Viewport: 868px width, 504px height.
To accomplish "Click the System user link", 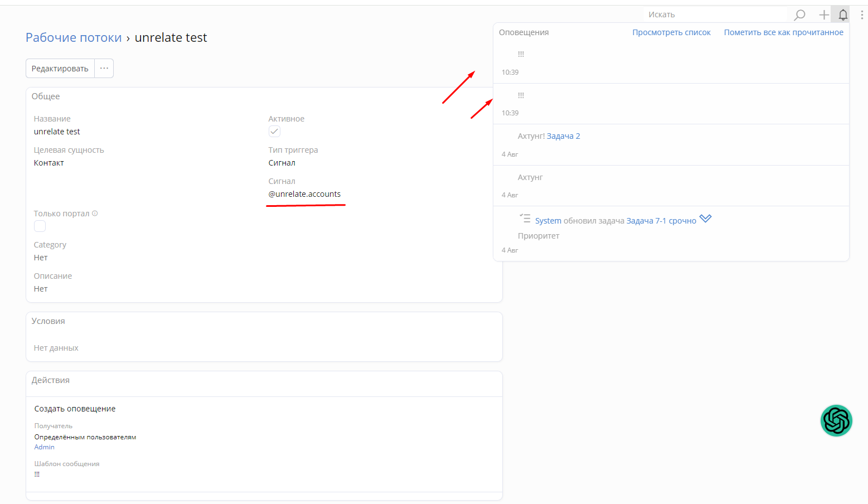I will 548,221.
